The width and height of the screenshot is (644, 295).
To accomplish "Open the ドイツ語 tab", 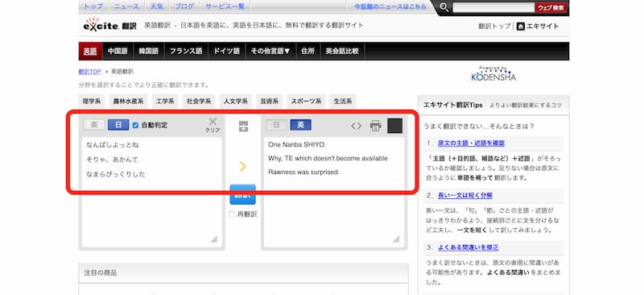I will [226, 51].
